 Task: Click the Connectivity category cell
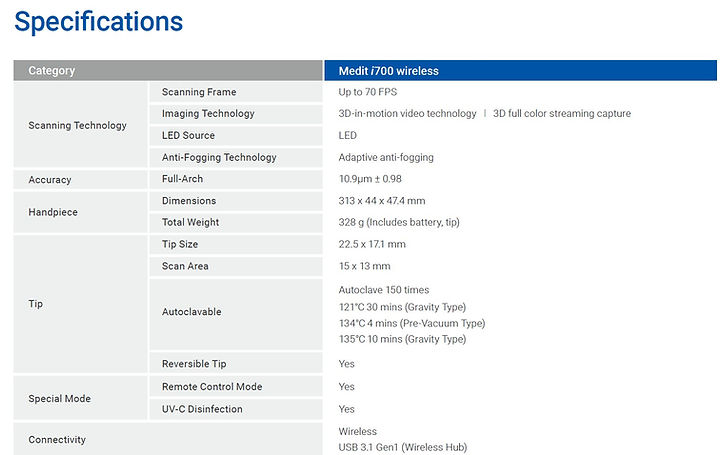pyautogui.click(x=168, y=439)
